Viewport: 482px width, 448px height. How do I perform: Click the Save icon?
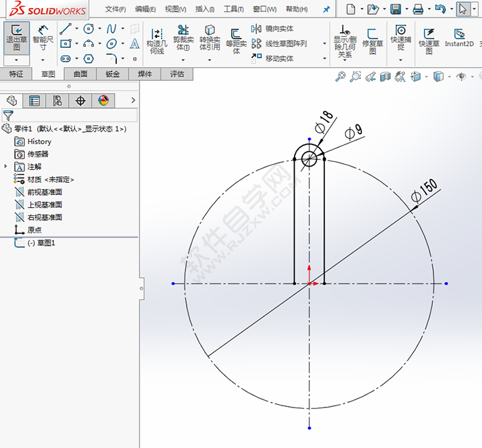point(396,9)
